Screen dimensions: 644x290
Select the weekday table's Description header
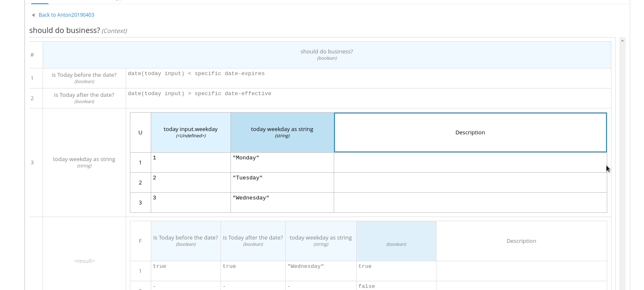pyautogui.click(x=470, y=132)
